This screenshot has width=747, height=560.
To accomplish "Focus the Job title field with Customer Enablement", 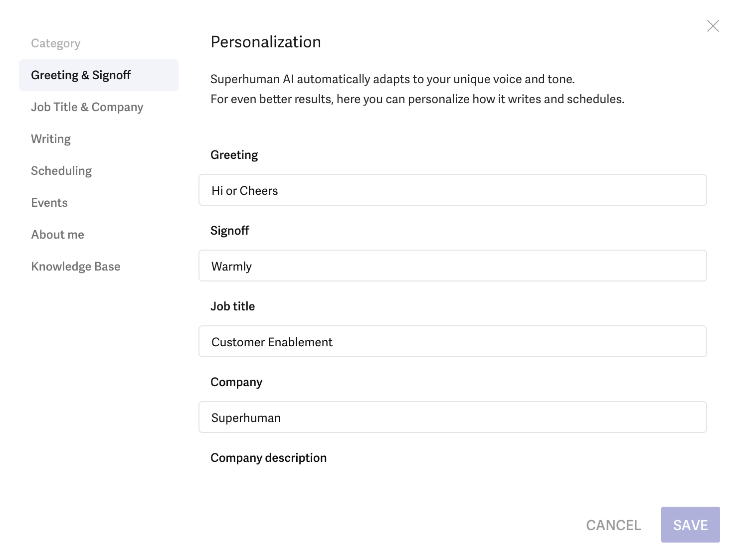I will point(453,341).
